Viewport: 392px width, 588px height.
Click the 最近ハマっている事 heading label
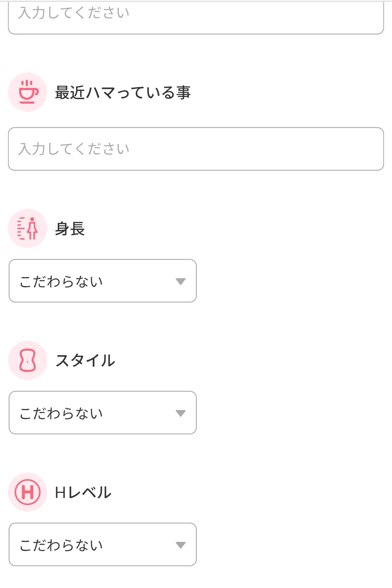pyautogui.click(x=123, y=93)
